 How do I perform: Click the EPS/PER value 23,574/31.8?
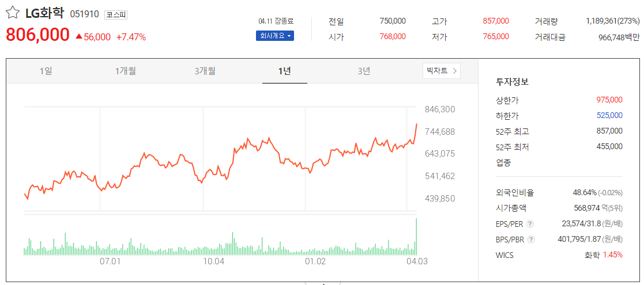pyautogui.click(x=581, y=223)
